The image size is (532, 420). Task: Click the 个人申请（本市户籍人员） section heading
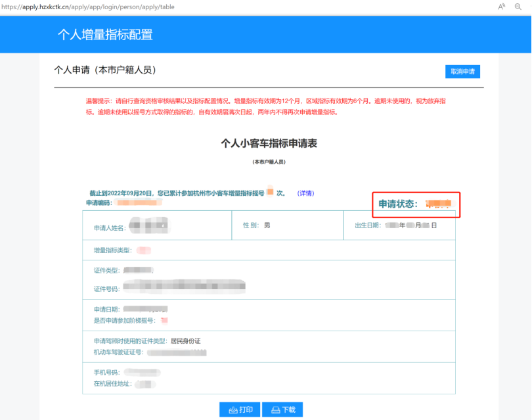coord(105,70)
